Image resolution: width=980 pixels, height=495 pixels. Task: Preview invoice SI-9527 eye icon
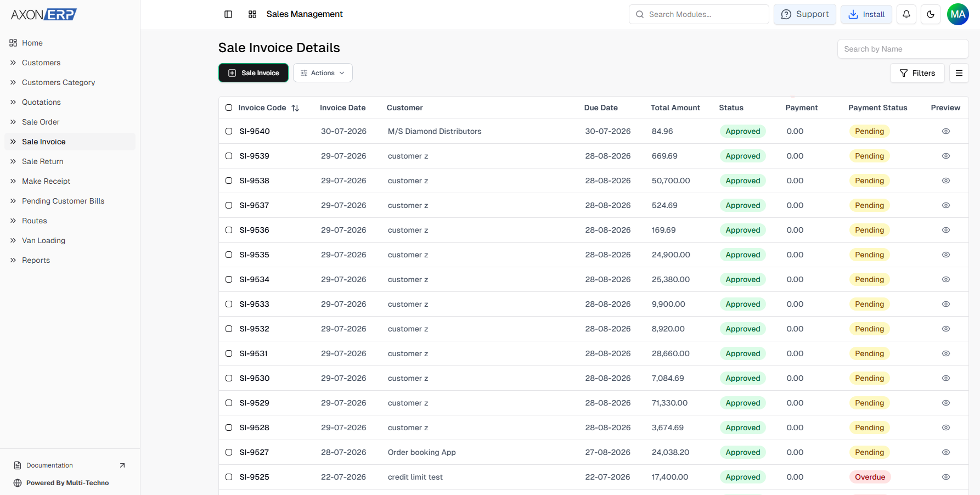(946, 452)
